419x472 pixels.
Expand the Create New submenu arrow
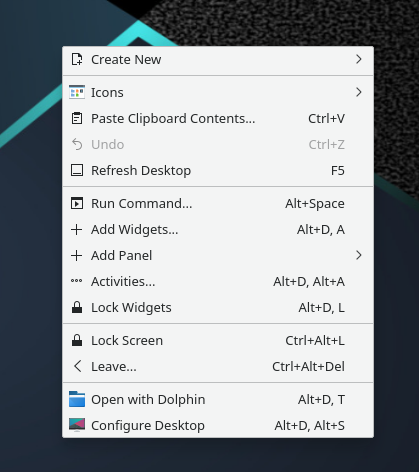[x=359, y=59]
